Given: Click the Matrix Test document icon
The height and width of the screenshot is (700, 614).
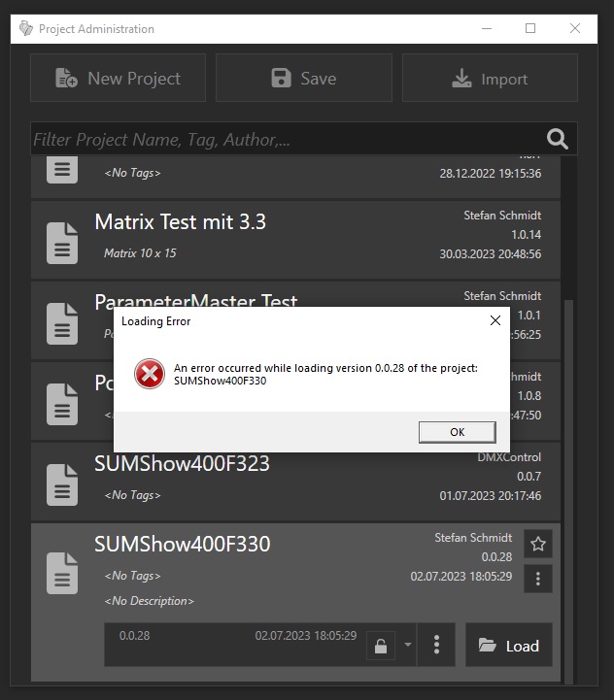Looking at the screenshot, I should [62, 243].
